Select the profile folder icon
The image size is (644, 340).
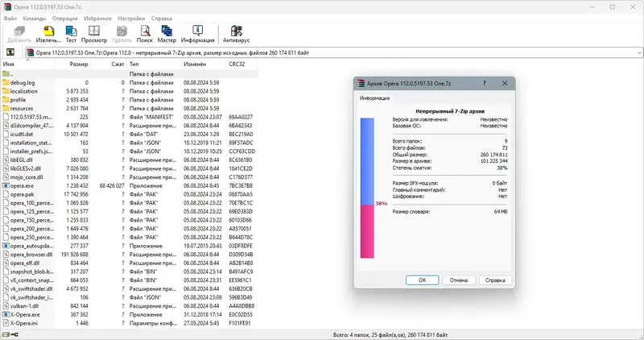6,100
